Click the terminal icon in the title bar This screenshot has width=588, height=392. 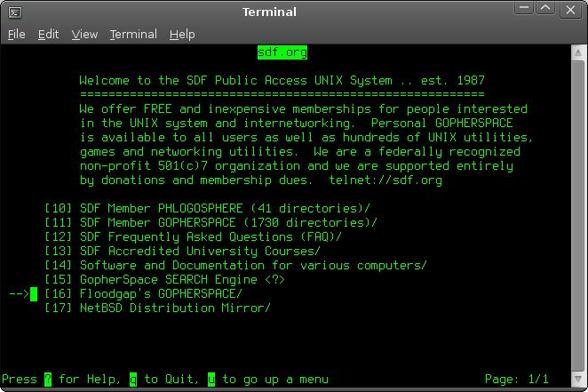(x=15, y=12)
